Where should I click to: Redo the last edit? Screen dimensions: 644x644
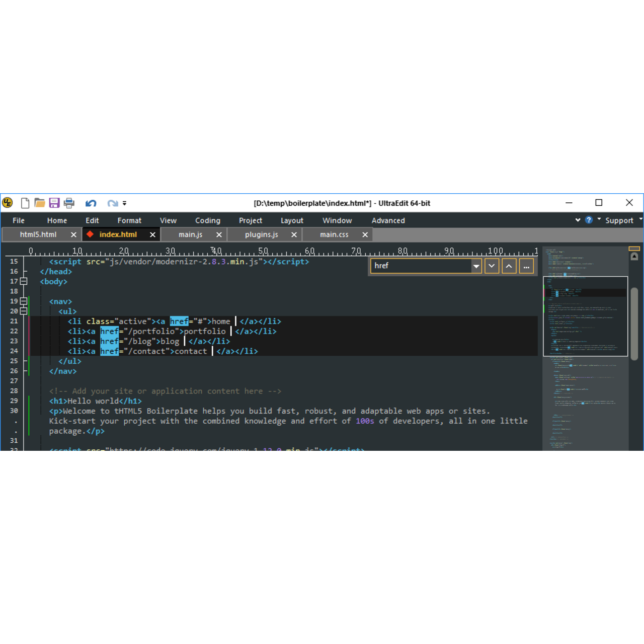[x=112, y=203]
